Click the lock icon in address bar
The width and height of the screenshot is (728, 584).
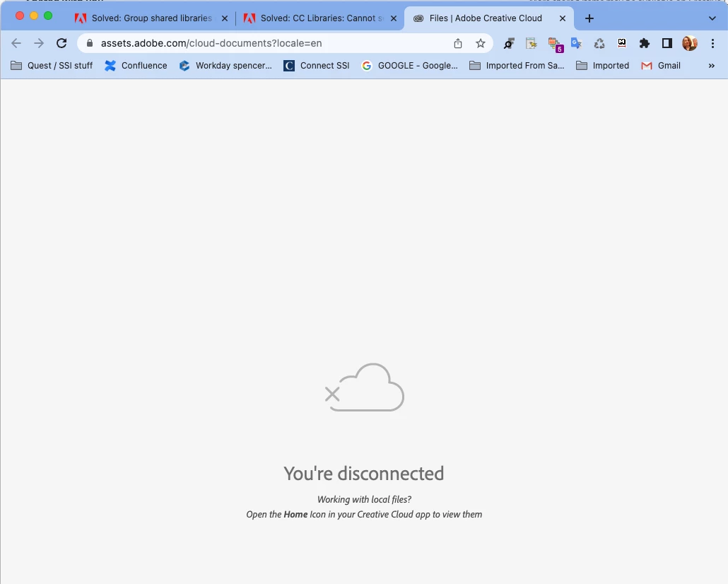click(90, 43)
